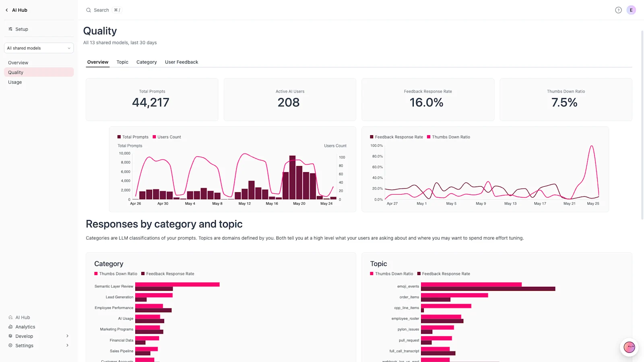Image resolution: width=644 pixels, height=362 pixels.
Task: Click the Financial Data category label
Action: coord(122,340)
